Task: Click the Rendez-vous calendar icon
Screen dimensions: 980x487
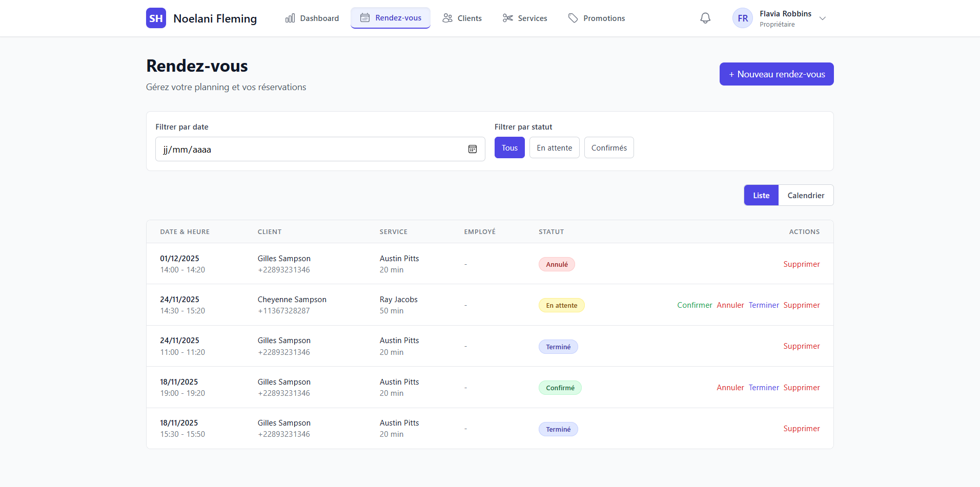Action: point(365,17)
